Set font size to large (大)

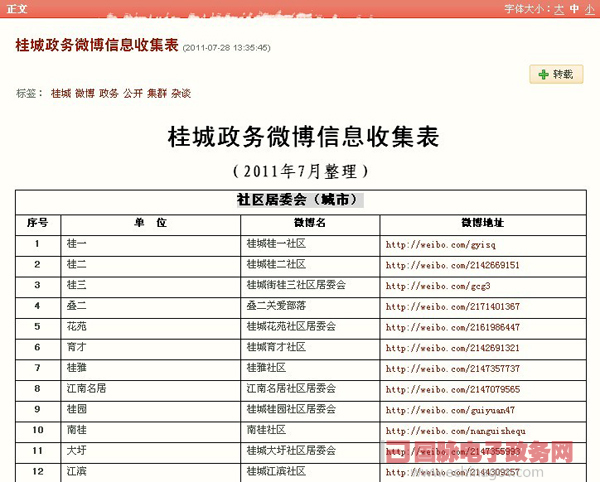click(x=560, y=9)
